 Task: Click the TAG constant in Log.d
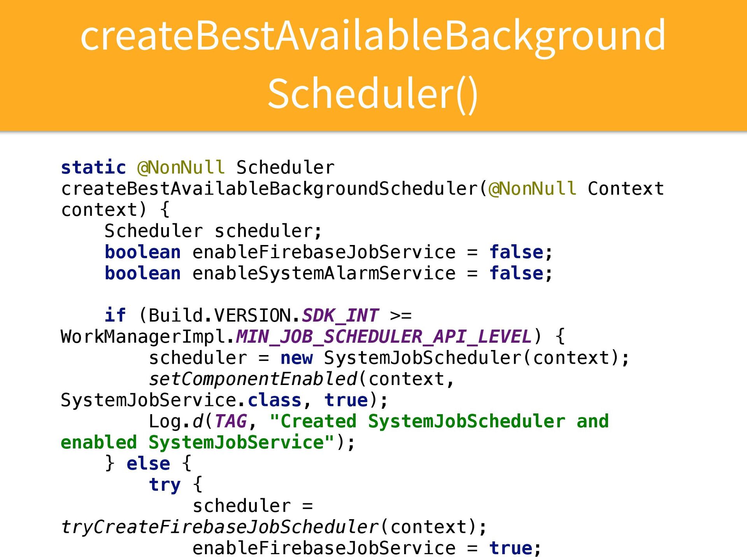click(x=231, y=421)
